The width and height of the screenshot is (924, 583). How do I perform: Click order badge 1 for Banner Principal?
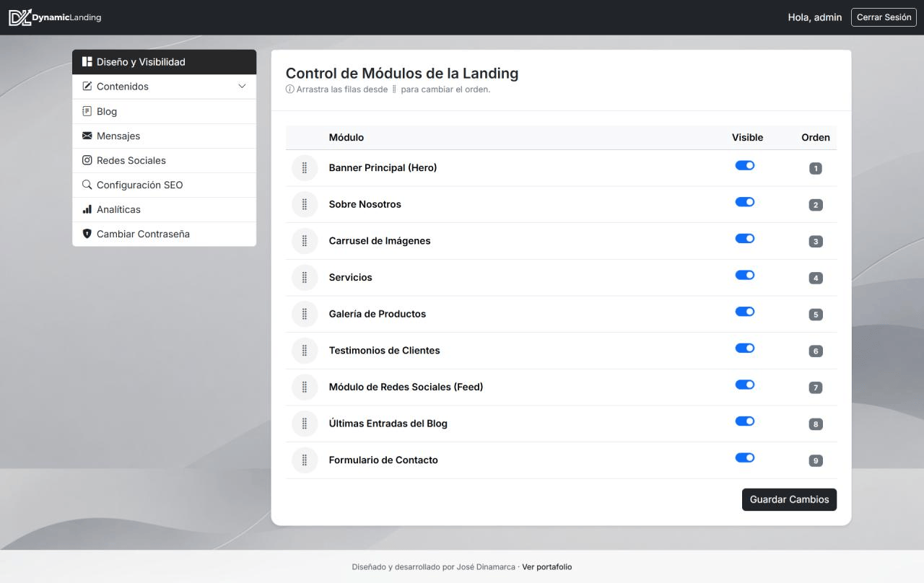point(816,169)
